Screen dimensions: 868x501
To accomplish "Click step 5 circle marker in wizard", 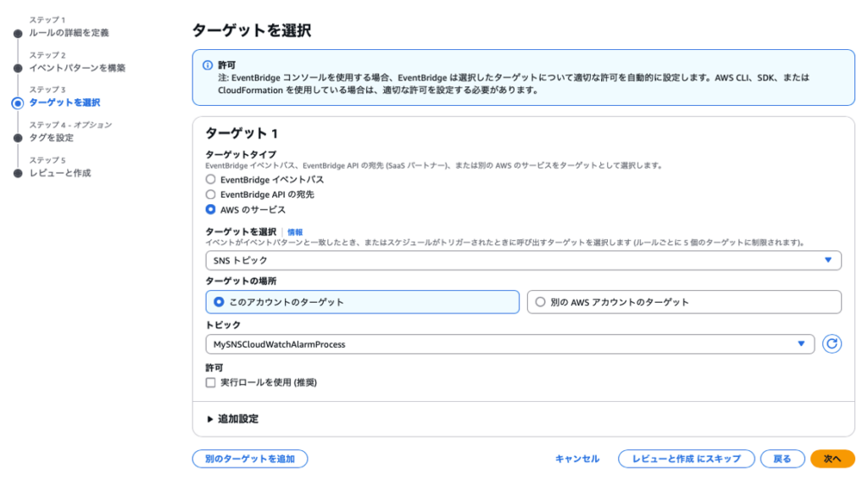I will click(x=17, y=173).
